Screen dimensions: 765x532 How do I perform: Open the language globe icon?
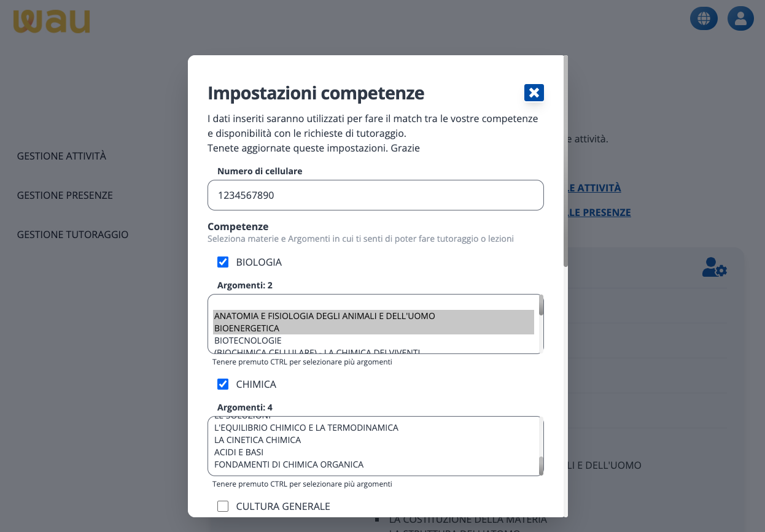[x=704, y=18]
